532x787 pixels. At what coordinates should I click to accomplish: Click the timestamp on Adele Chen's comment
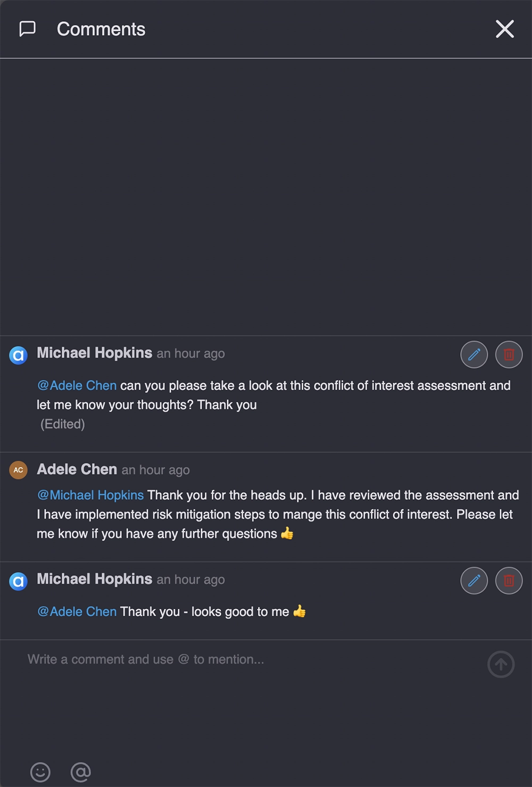pos(155,470)
